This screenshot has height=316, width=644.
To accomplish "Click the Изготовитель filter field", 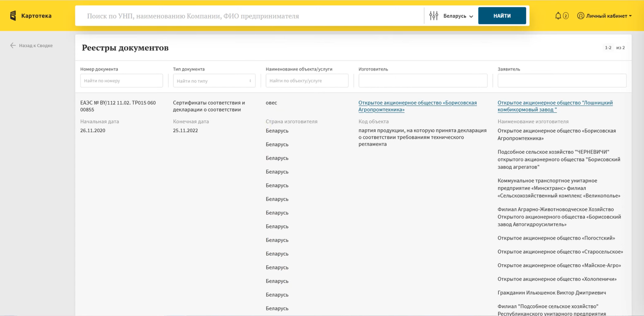I will [423, 81].
